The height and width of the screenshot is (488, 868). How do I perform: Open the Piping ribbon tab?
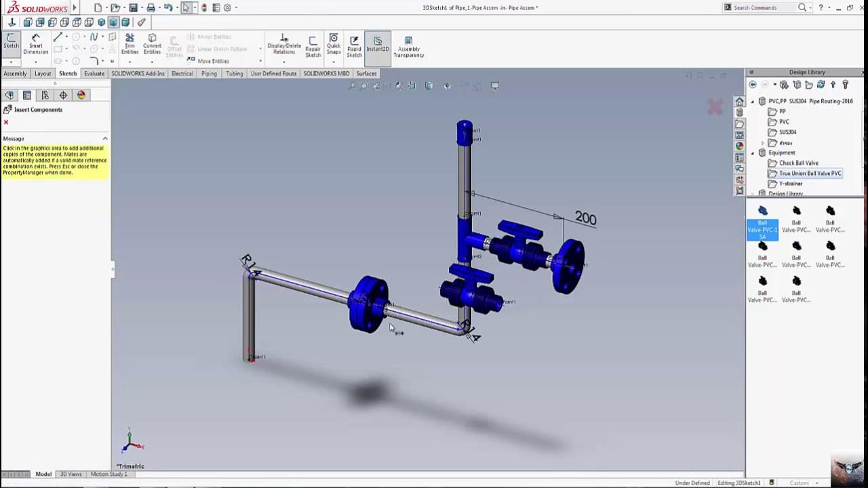click(x=209, y=73)
